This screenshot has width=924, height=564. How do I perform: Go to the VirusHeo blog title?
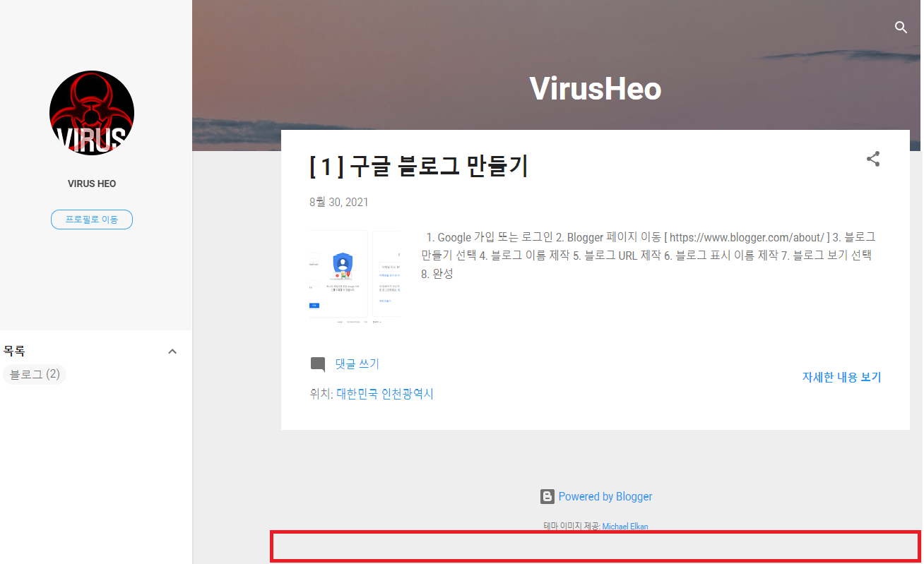(x=596, y=88)
